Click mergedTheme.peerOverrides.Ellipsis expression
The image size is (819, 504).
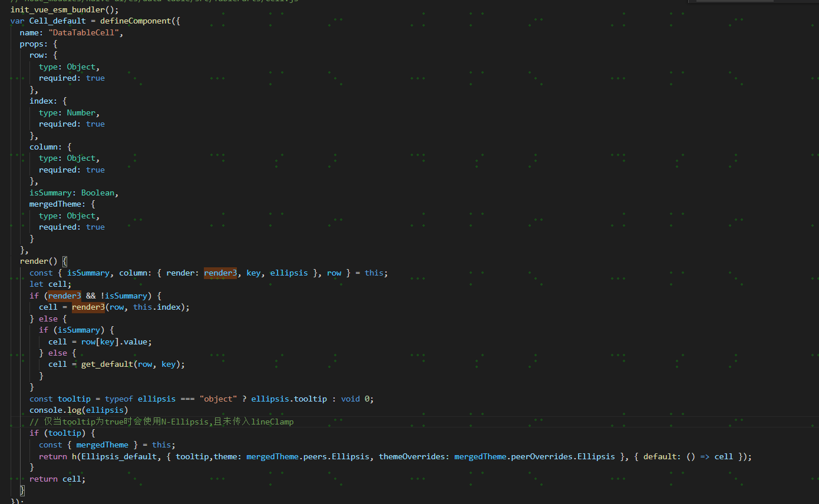(x=534, y=456)
